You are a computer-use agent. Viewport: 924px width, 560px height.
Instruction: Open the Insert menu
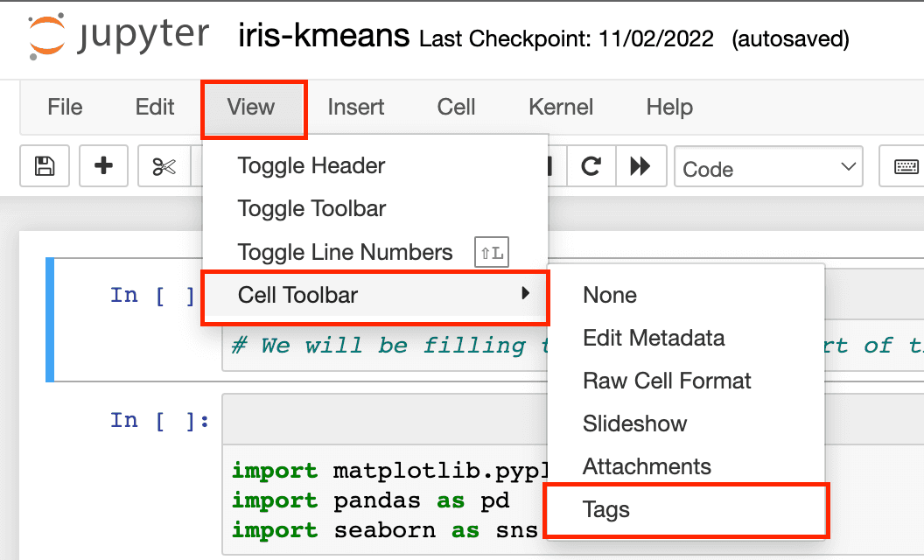356,107
